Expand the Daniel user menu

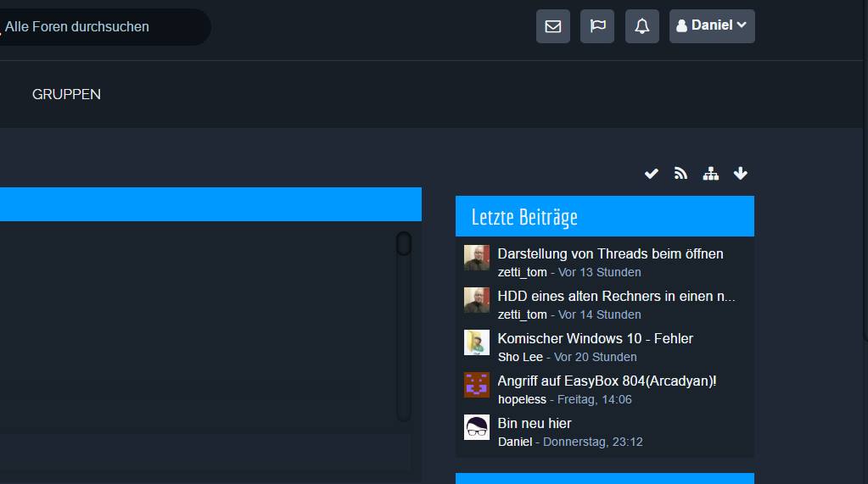point(712,26)
